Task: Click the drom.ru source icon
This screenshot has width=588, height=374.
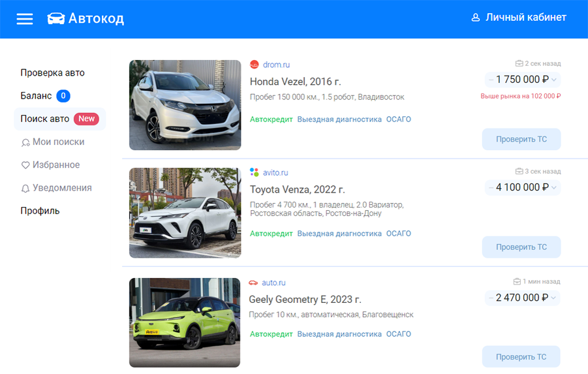Action: (x=255, y=65)
